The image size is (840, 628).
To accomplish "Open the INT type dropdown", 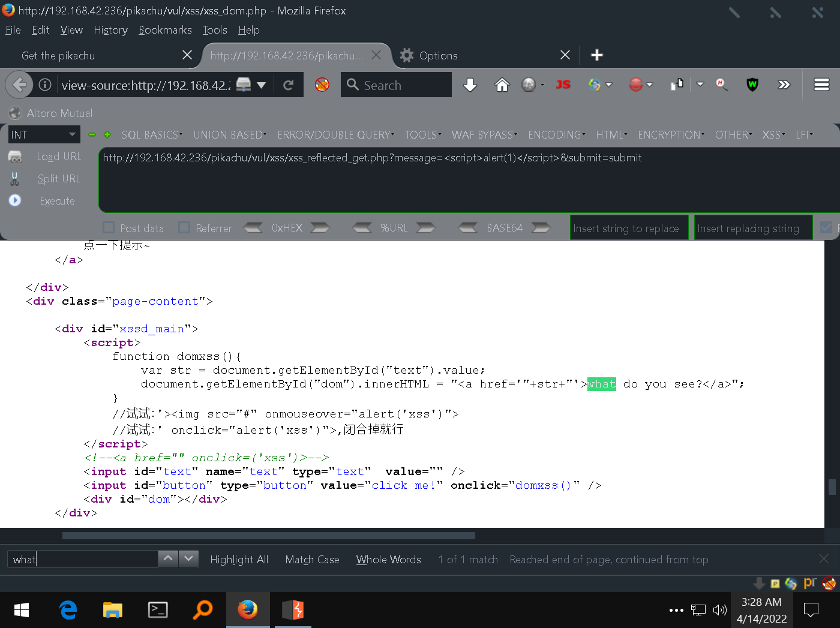I will (44, 134).
